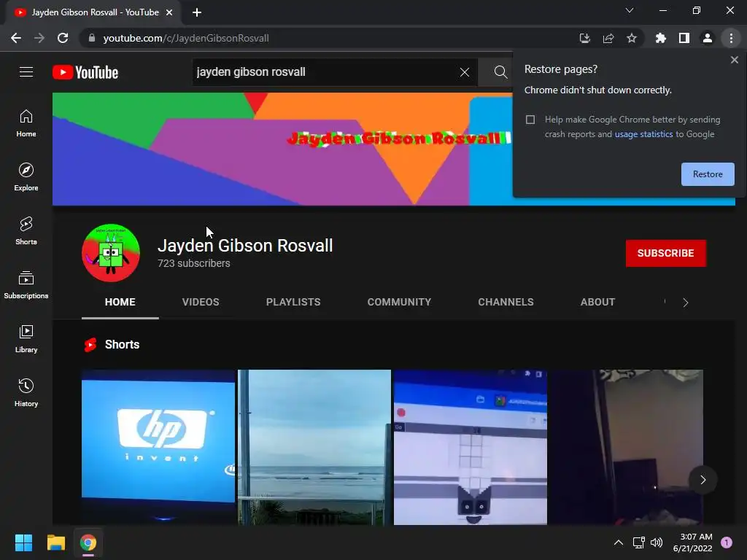747x560 pixels.
Task: Open the notification center badge
Action: tap(727, 542)
